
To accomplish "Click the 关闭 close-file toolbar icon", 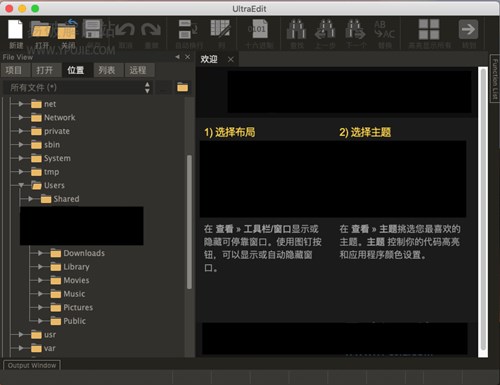I will (67, 29).
